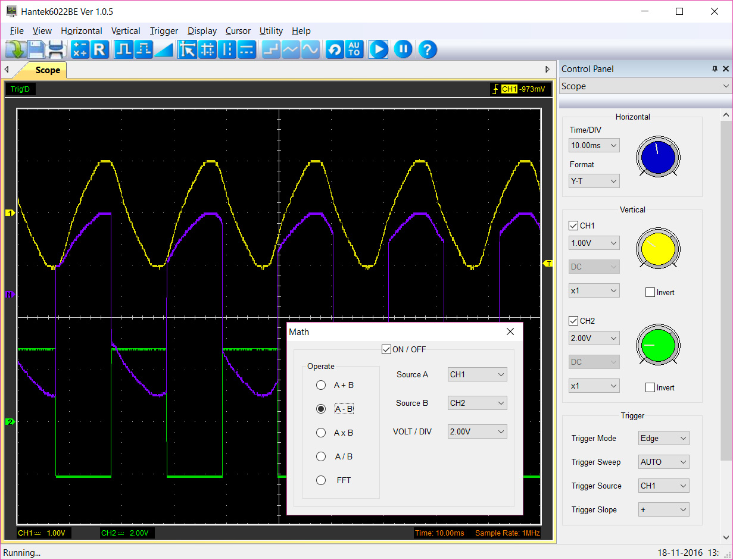Open the Cursor menu
The image size is (733, 560).
[x=238, y=31]
